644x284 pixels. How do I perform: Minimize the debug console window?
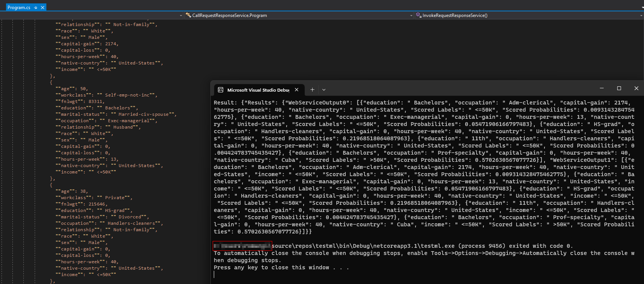point(602,88)
